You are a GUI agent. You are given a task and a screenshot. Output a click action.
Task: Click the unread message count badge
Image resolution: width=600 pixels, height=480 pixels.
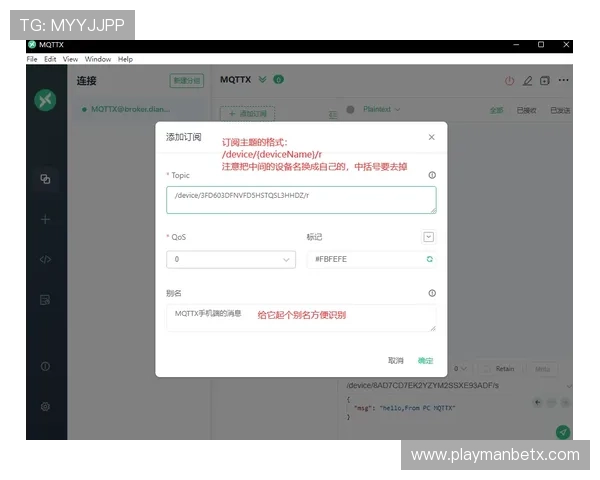coord(278,79)
